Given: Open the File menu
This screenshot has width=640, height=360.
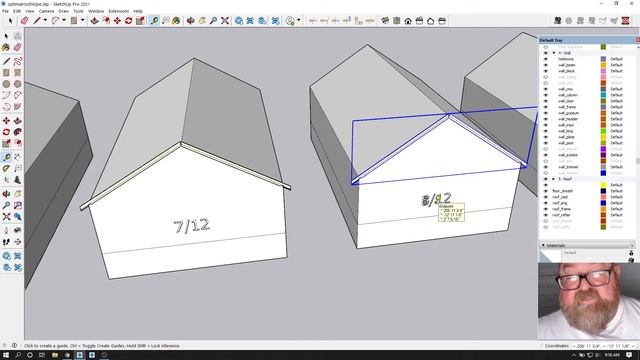Looking at the screenshot, I should tap(5, 11).
